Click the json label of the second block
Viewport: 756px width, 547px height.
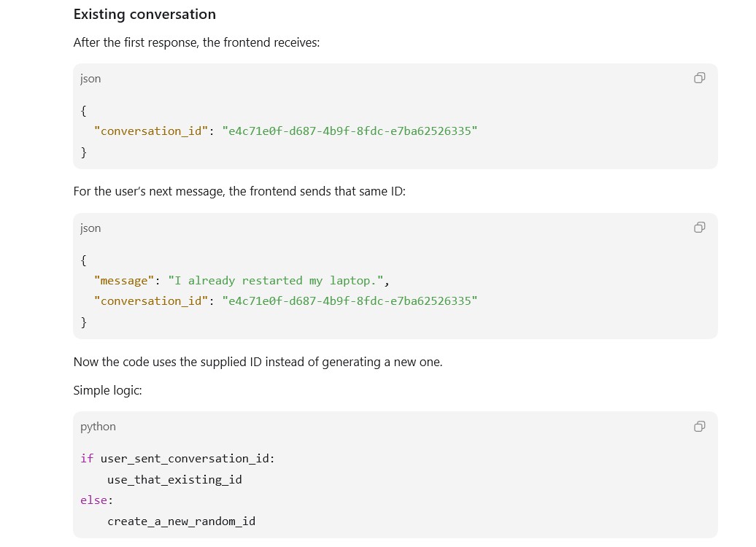pos(90,228)
